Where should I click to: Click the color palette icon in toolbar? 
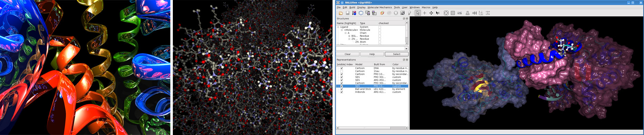382,13
